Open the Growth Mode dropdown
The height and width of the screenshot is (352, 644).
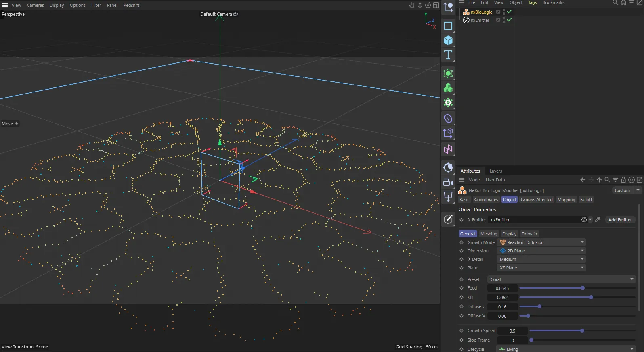pyautogui.click(x=541, y=242)
